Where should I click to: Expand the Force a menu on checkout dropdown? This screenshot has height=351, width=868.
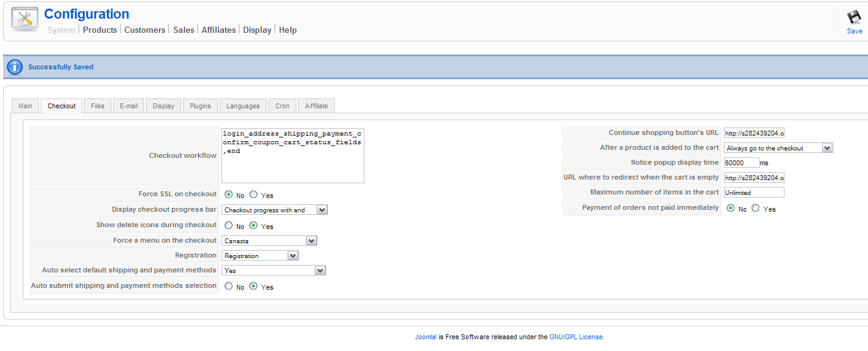(311, 241)
